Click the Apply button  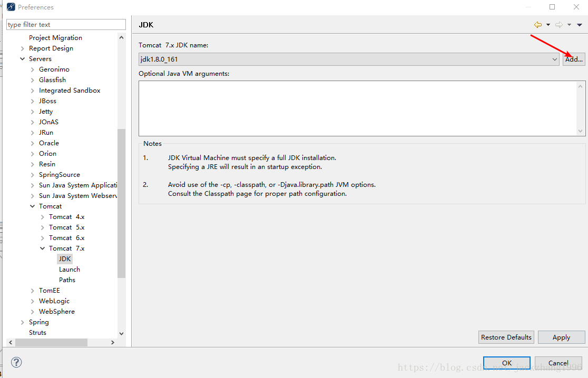coord(561,337)
